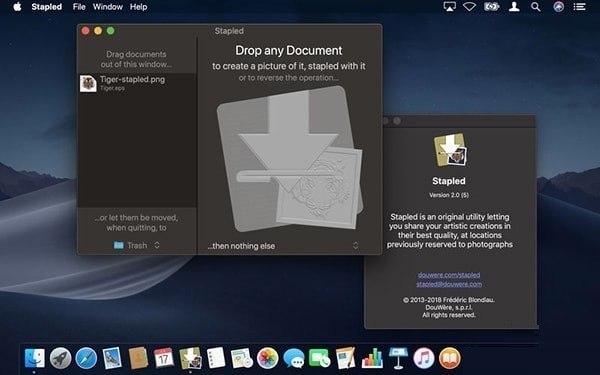Open iBooks orange icon in Dock

coord(450,358)
